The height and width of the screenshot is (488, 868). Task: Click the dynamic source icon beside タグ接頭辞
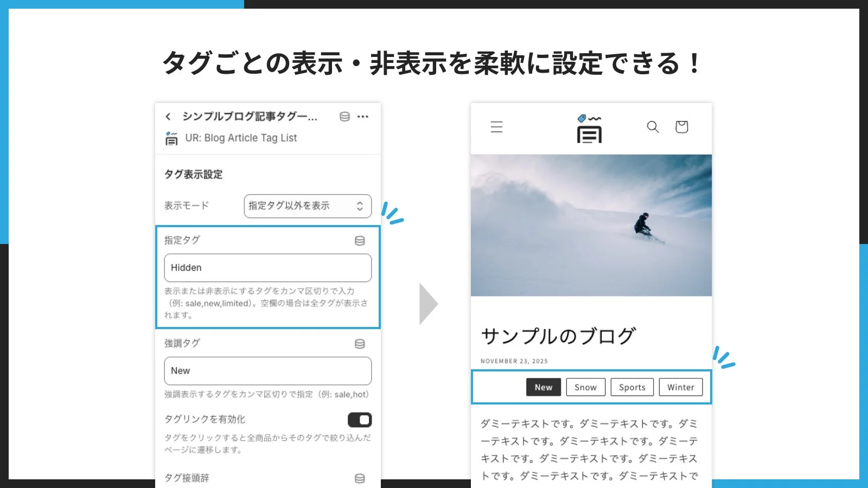tap(360, 478)
